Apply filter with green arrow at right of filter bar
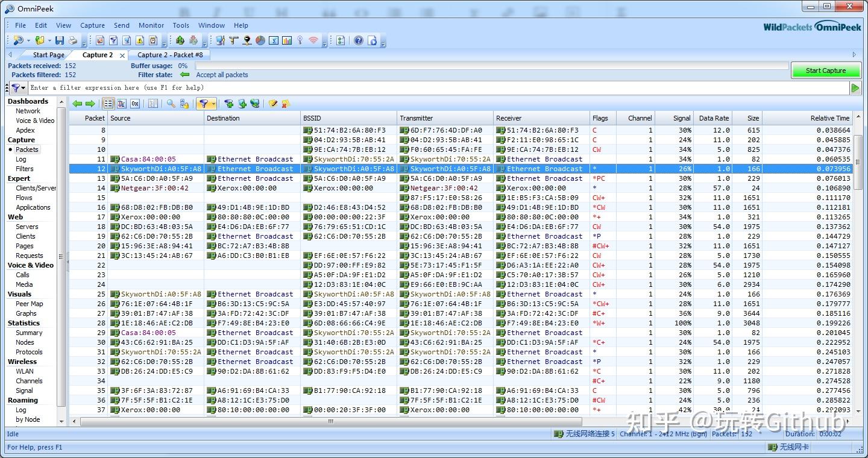The image size is (868, 458). (x=855, y=88)
